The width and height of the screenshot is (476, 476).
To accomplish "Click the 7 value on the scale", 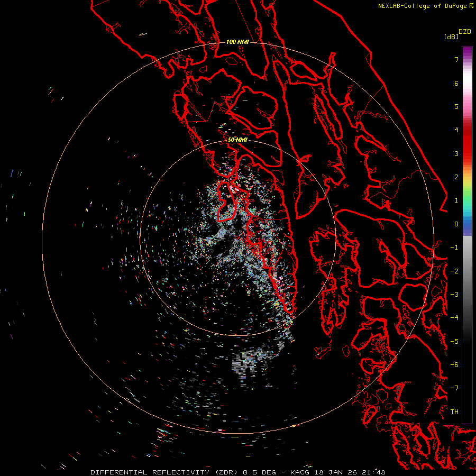I will (x=456, y=59).
